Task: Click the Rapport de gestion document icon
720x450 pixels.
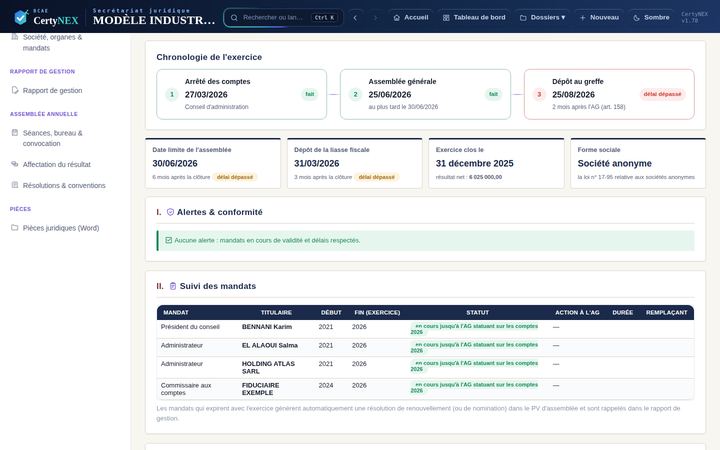Action: (x=15, y=90)
